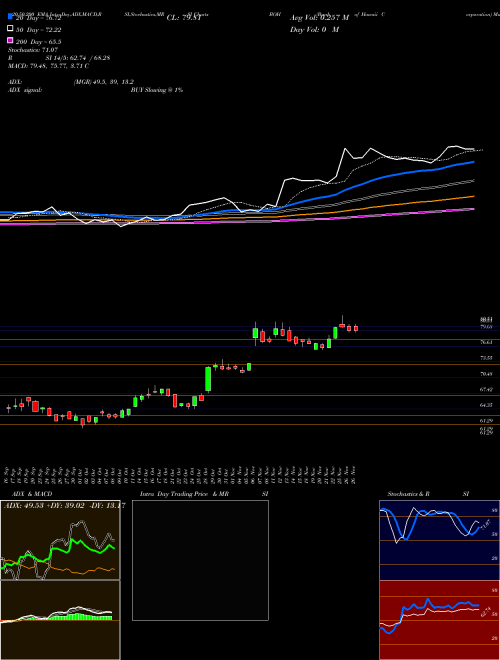Click the 'Stochastics: 71.07' reading
The width and height of the screenshot is (500, 660).
point(33,50)
